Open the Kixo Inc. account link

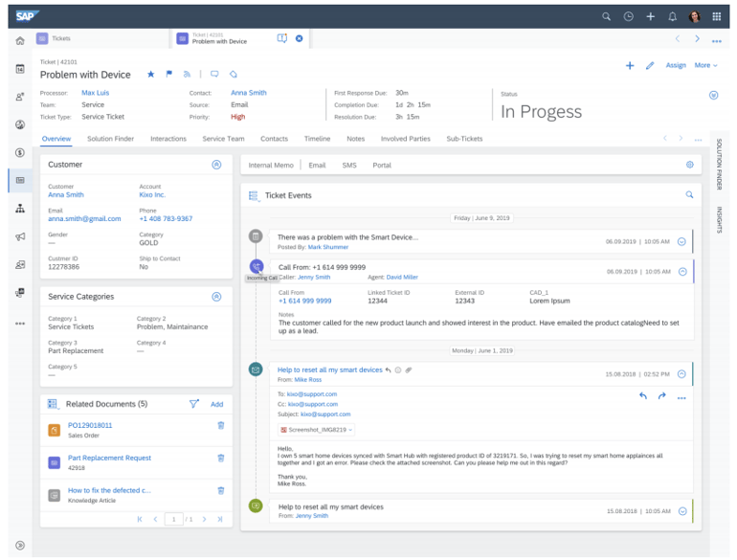pyautogui.click(x=152, y=194)
